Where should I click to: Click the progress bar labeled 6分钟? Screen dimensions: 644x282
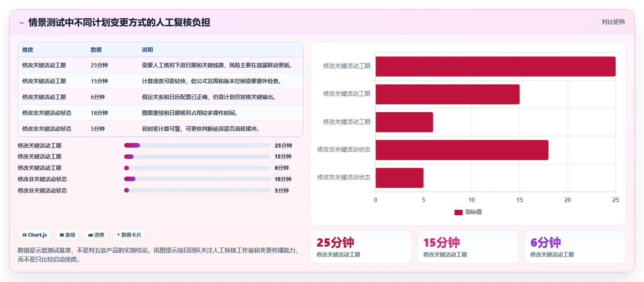click(x=197, y=168)
